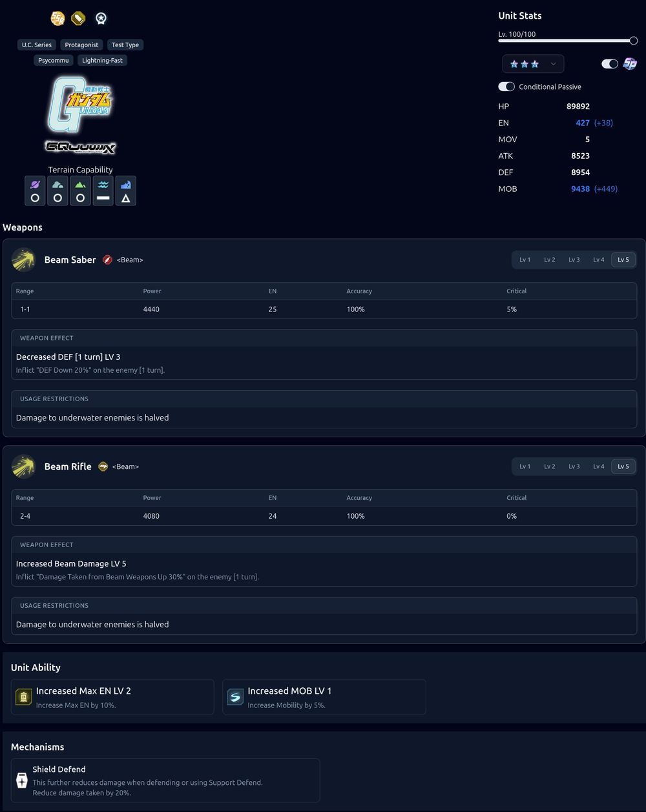Select the sky (cloud) terrain capability icon
Image resolution: width=646 pixels, height=812 pixels.
pos(57,191)
